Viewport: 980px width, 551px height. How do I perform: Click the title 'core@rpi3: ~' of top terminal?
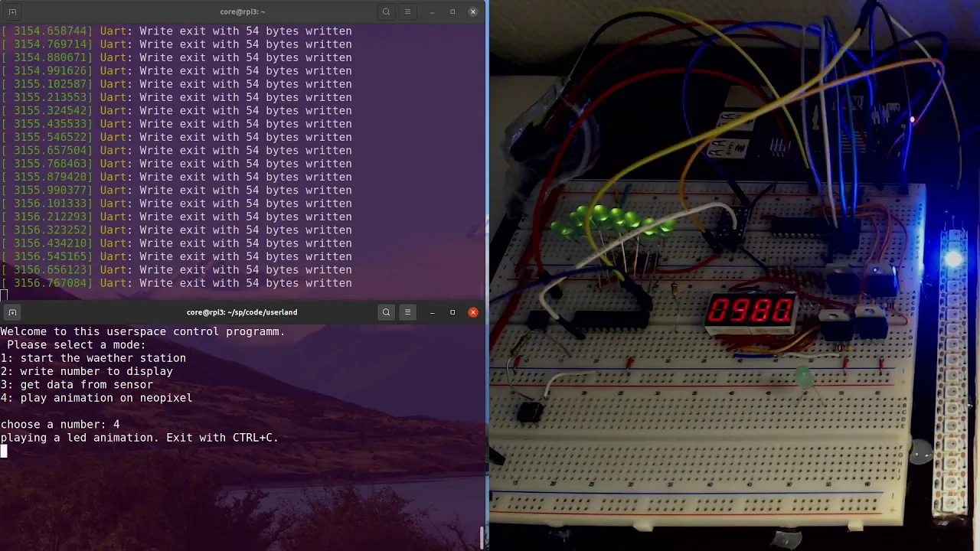[242, 11]
